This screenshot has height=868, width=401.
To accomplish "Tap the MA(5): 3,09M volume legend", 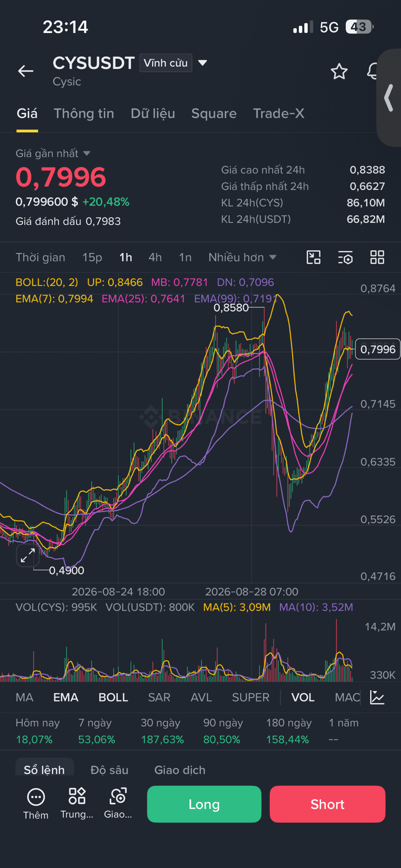I will pyautogui.click(x=237, y=607).
